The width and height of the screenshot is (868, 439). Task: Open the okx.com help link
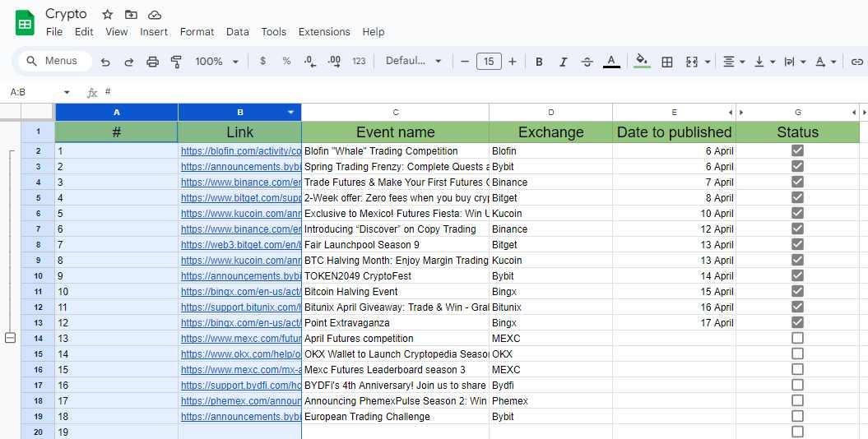pos(241,354)
